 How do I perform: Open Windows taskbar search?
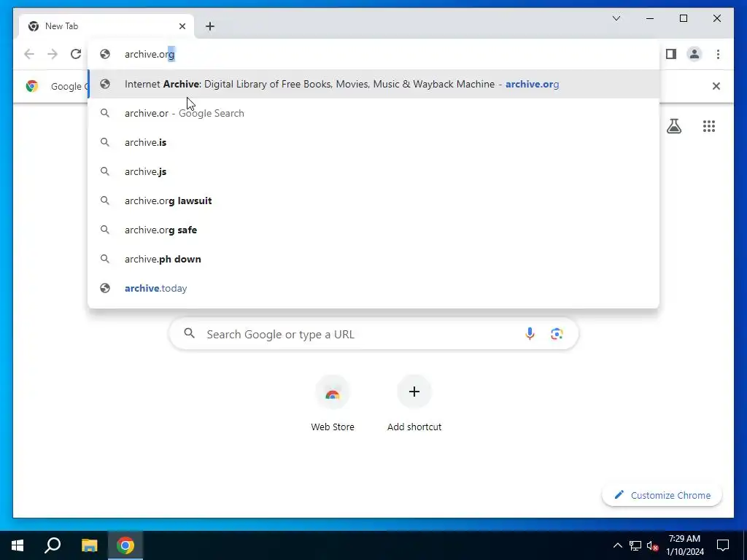coord(53,545)
